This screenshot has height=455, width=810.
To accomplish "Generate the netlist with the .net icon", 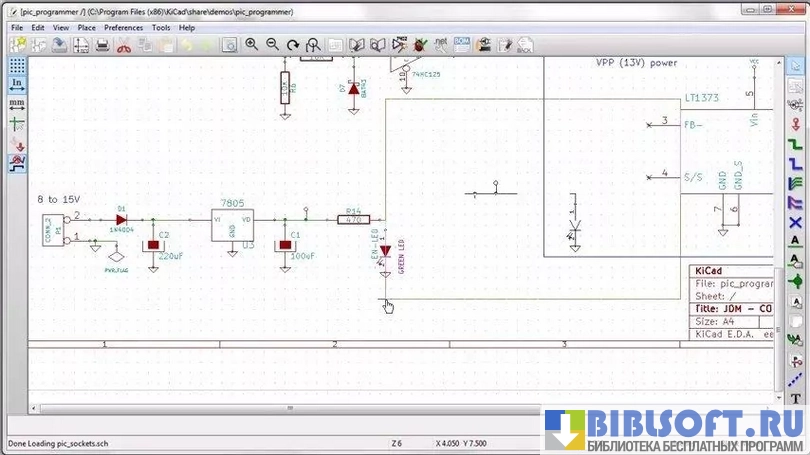I will pyautogui.click(x=440, y=45).
